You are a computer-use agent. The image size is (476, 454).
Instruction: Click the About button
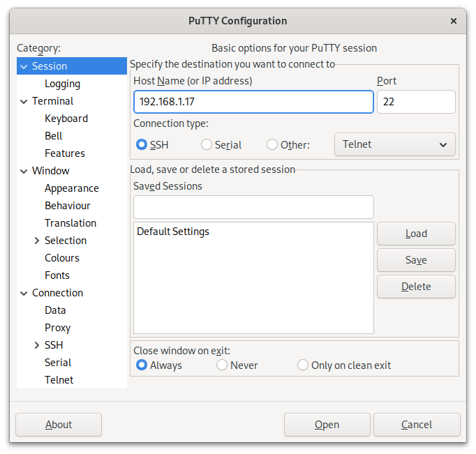(x=59, y=425)
